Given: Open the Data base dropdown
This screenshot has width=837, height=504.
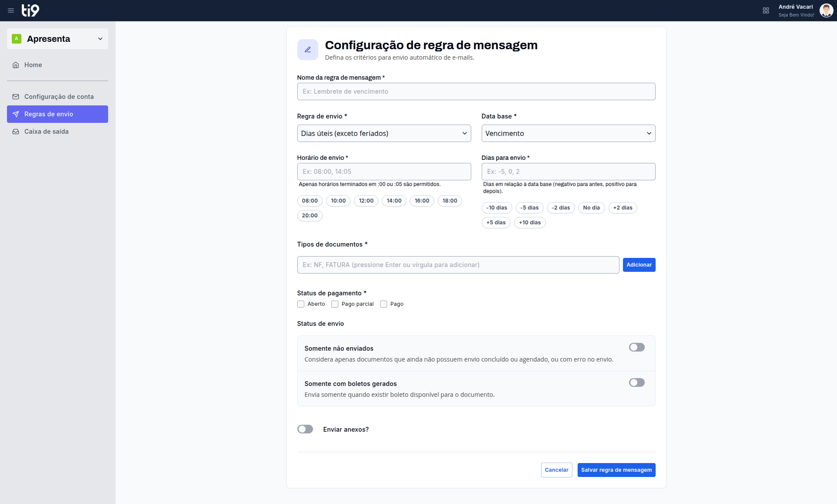Looking at the screenshot, I should (568, 133).
